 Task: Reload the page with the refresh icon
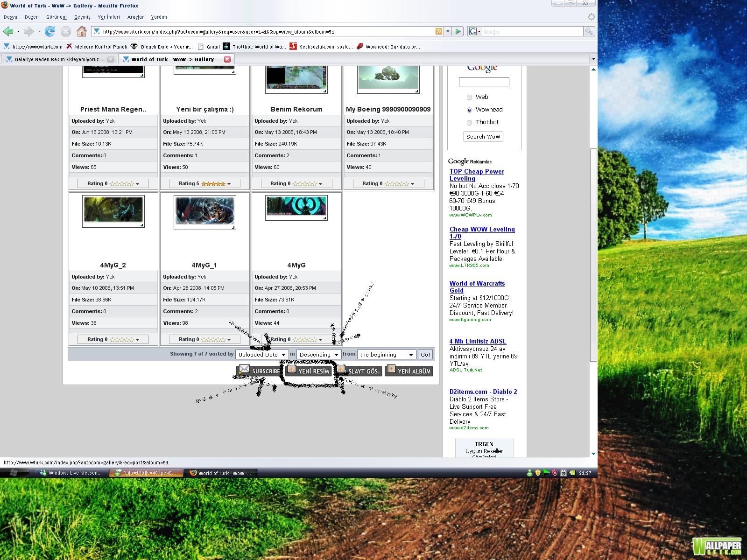coord(50,31)
